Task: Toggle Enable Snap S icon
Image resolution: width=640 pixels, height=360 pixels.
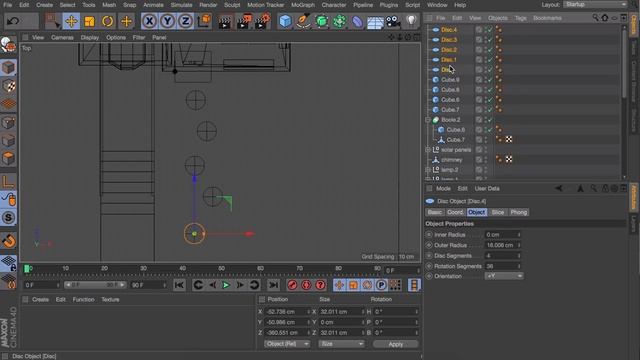Action: click(8, 217)
